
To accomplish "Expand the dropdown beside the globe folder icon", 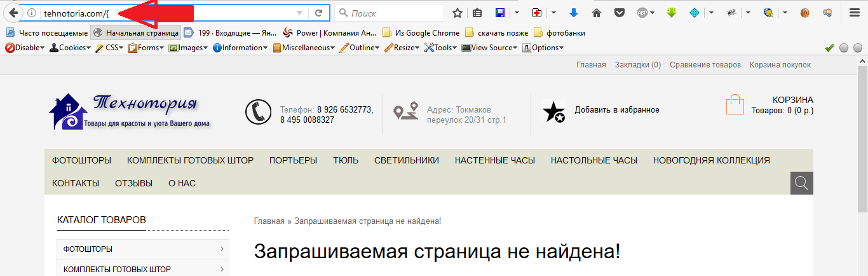I will coord(785,13).
